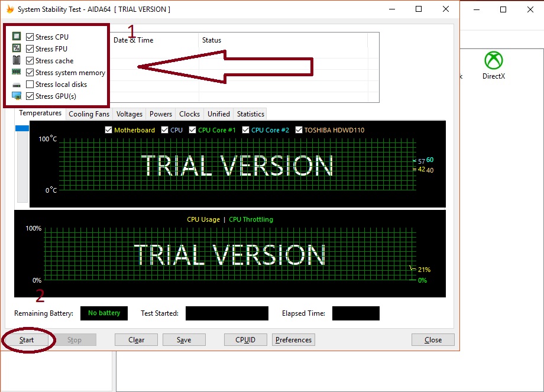Click the CPU chip icon beside Stress CPU

tap(17, 36)
